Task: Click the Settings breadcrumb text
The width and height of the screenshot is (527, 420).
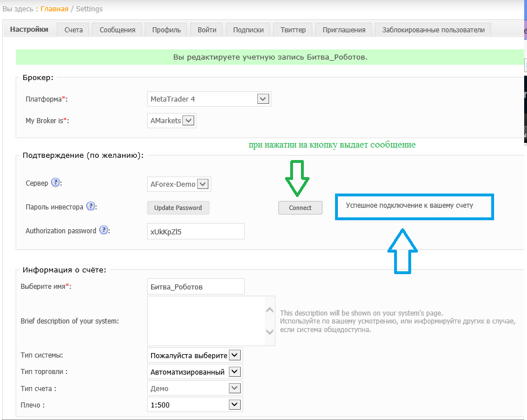Action: (89, 9)
